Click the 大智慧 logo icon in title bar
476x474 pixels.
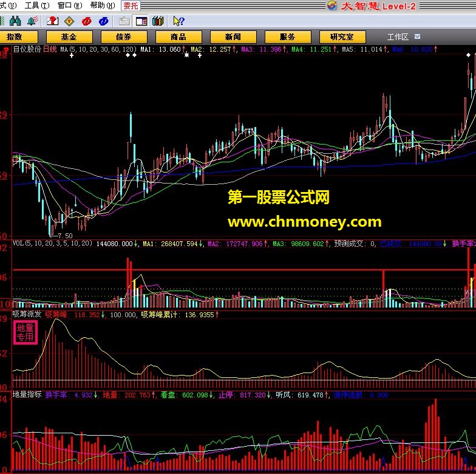(331, 5)
